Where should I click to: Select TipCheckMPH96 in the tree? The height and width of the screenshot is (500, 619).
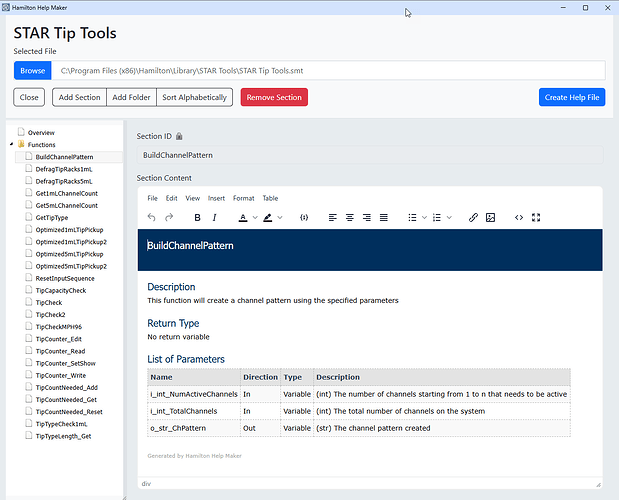(x=59, y=327)
